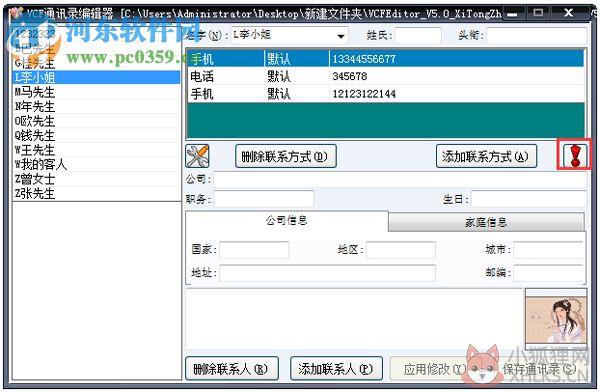
Task: Click the wrench and screwdriver tools icon
Action: coord(197,156)
